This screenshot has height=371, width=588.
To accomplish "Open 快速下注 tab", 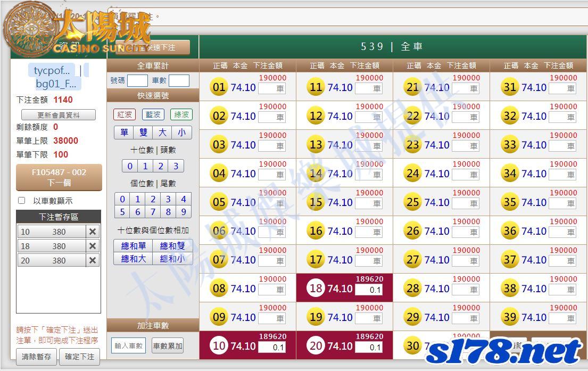I will (153, 47).
